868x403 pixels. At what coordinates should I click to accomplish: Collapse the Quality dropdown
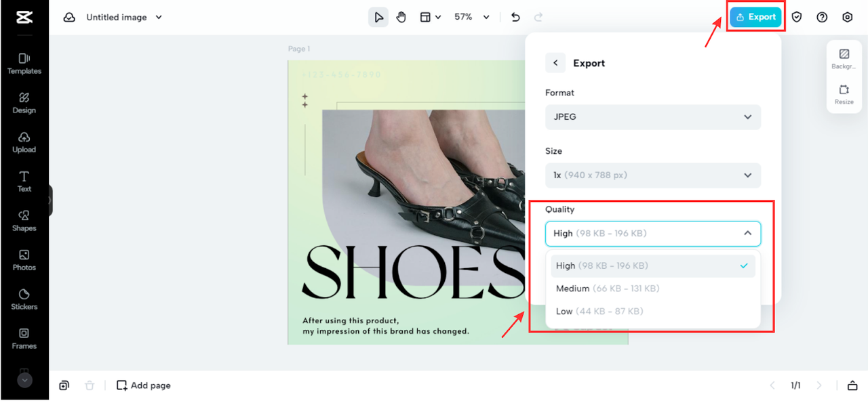pos(653,233)
